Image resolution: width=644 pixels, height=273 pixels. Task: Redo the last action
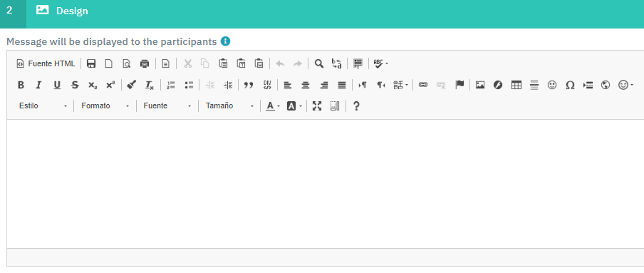pyautogui.click(x=298, y=63)
